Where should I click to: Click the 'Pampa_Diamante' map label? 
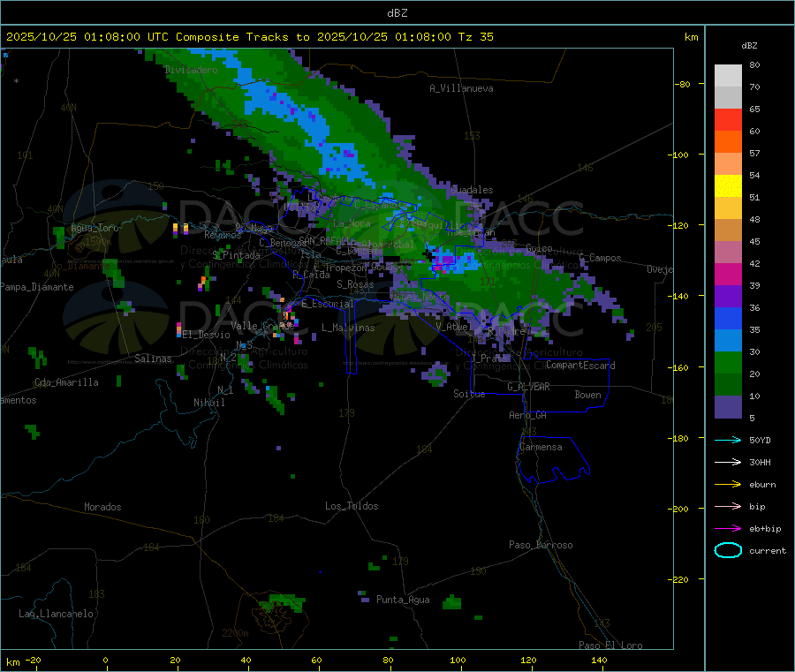pos(37,287)
